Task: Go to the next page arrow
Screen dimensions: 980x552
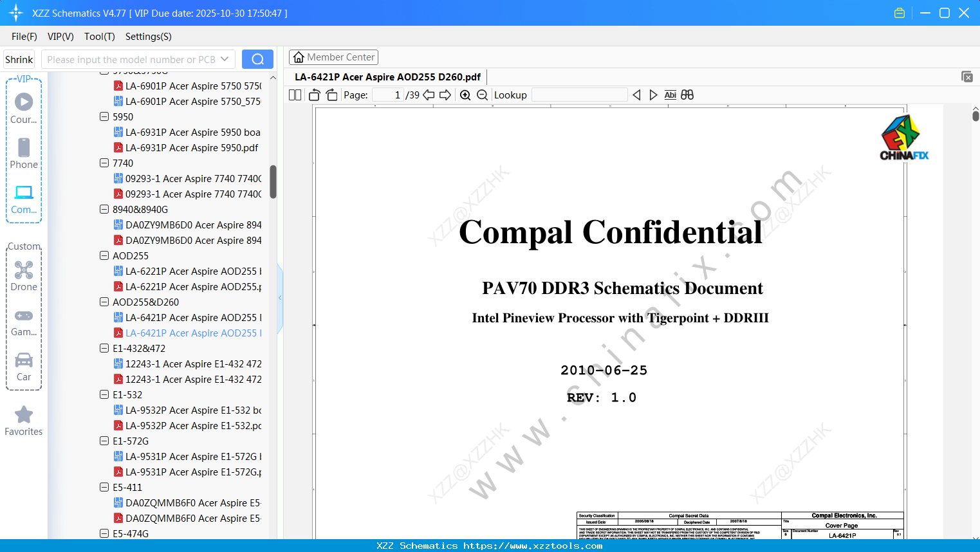Action: point(445,95)
